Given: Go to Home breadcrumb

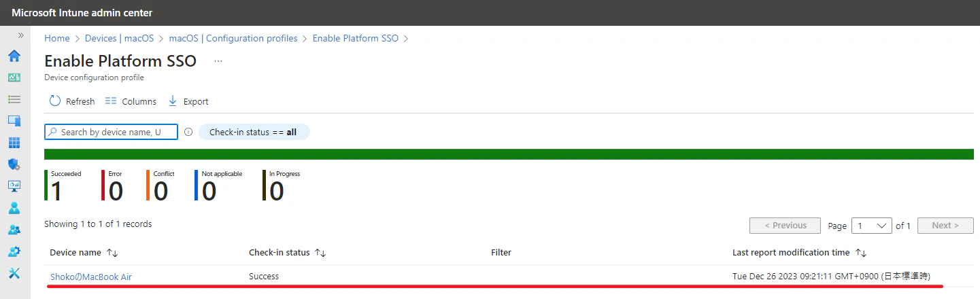Looking at the screenshot, I should (x=57, y=38).
